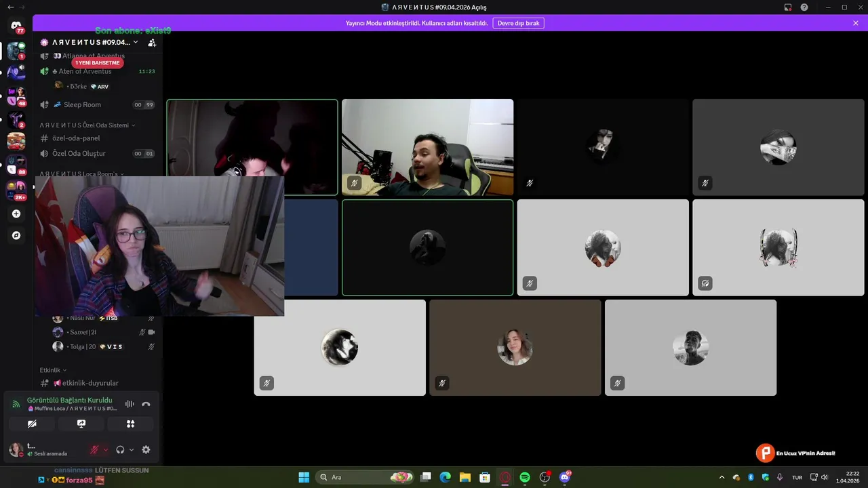This screenshot has width=868, height=488.
Task: Click the floating webcam popout of woman
Action: 159,246
